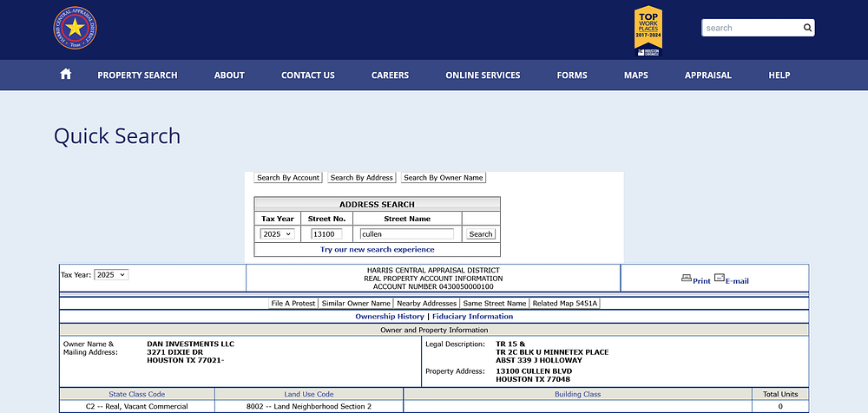The image size is (868, 413).
Task: Click the address Search button
Action: (481, 234)
